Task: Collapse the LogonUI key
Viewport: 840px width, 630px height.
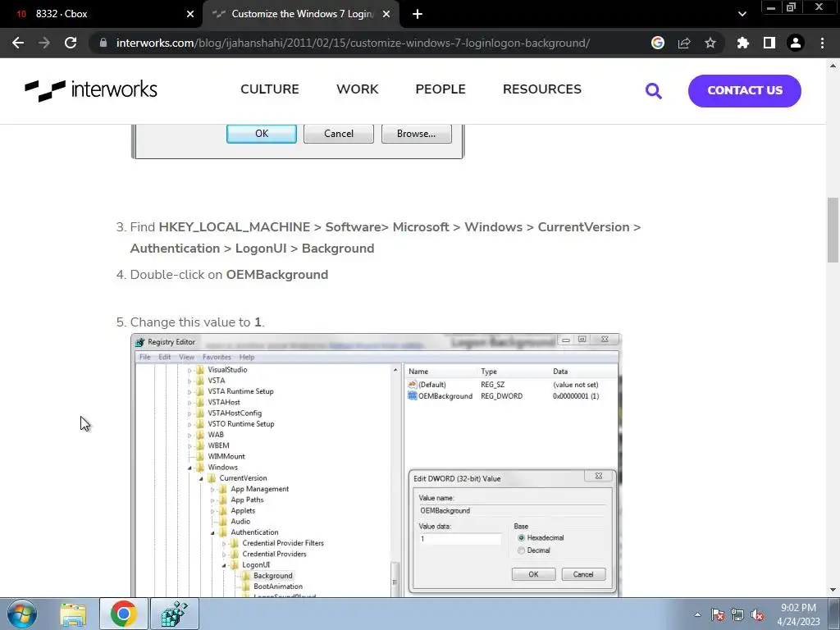Action: click(224, 565)
